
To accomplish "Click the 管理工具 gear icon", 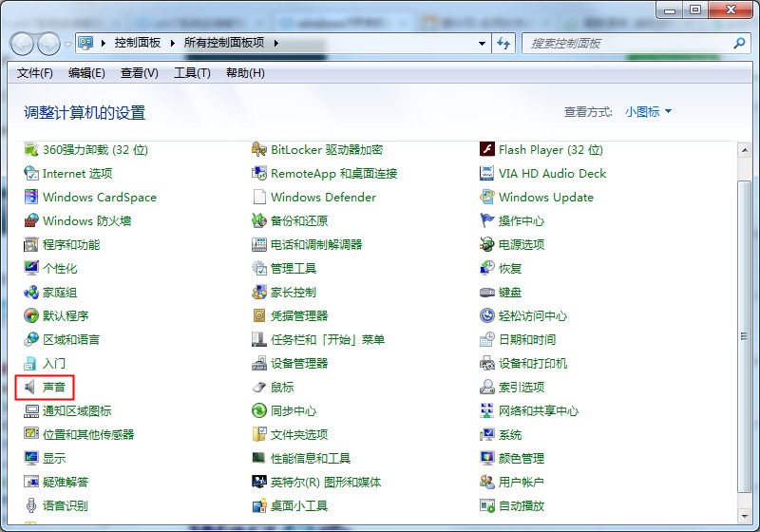I will 259,268.
